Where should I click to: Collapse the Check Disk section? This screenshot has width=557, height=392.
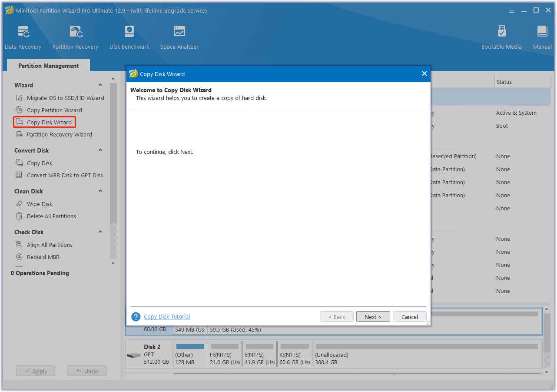[100, 232]
